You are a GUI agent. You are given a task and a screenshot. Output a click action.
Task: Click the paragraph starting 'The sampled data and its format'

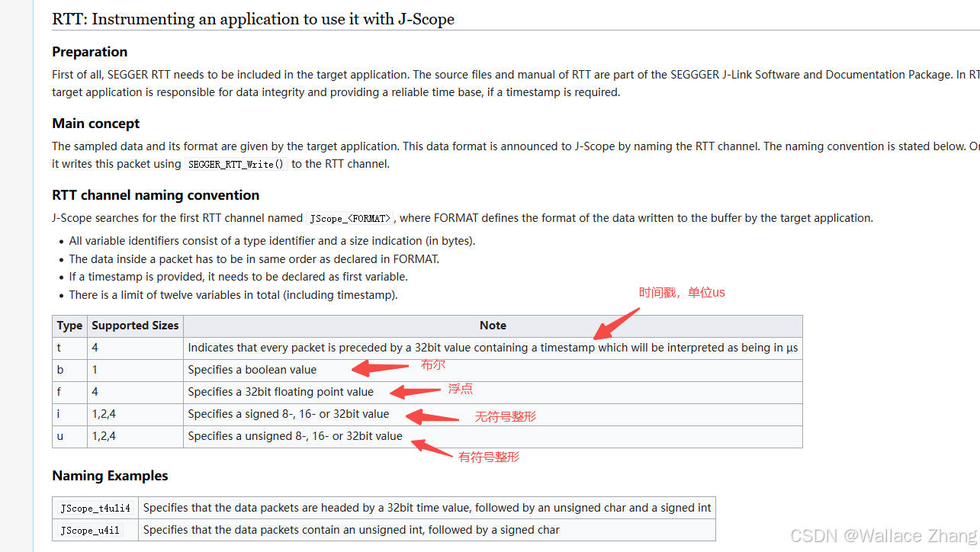click(x=516, y=156)
